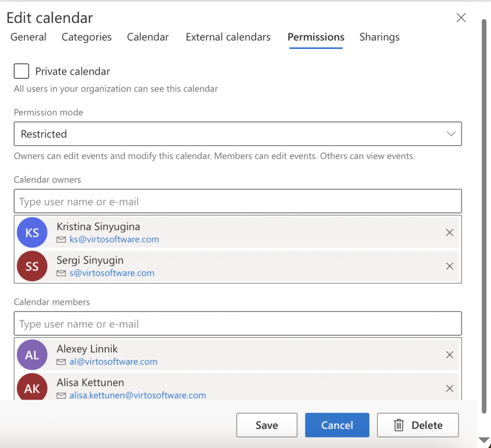This screenshot has height=448, width=491.
Task: Remove Alexey Linnik from calendar members
Action: click(449, 355)
